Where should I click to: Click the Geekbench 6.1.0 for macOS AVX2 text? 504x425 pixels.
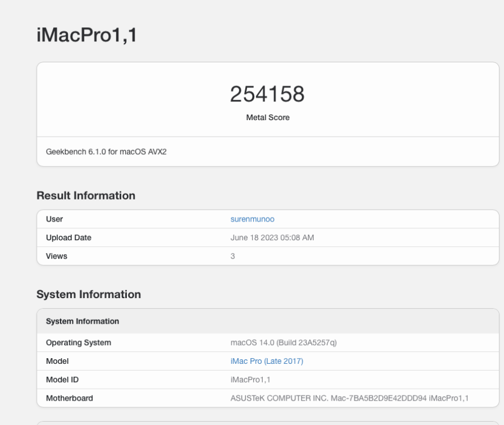106,152
